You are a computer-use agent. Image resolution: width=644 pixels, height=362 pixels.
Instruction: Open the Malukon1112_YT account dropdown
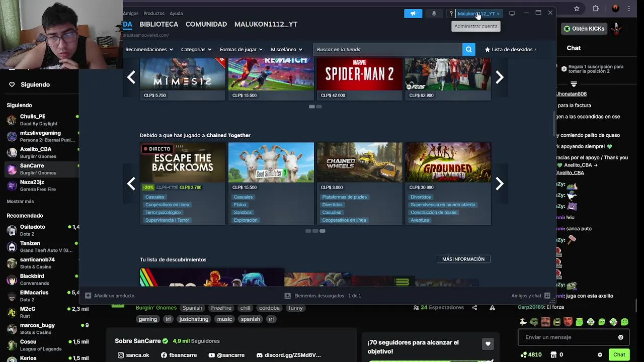[478, 14]
